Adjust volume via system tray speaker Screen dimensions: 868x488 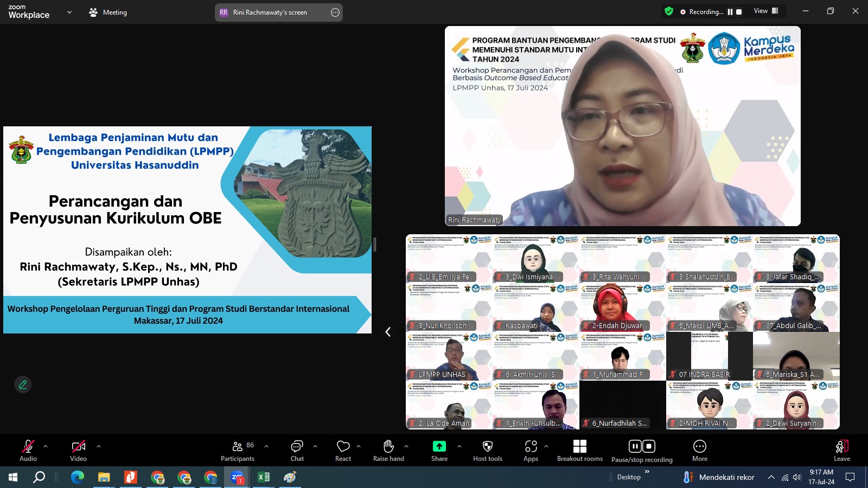click(795, 478)
